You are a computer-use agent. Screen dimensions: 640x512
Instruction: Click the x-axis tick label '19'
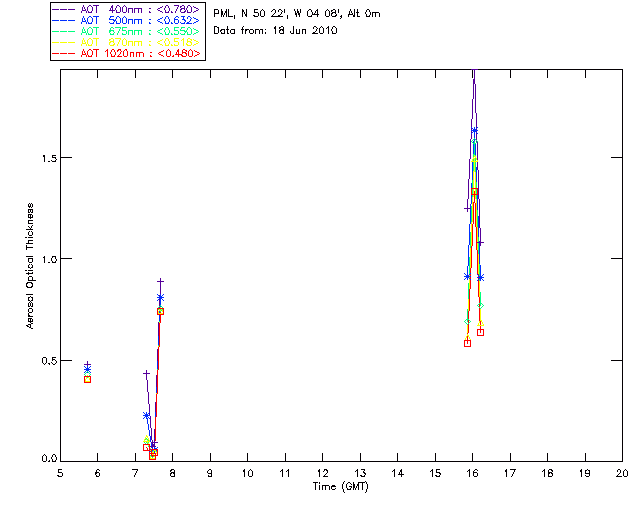[x=585, y=474]
